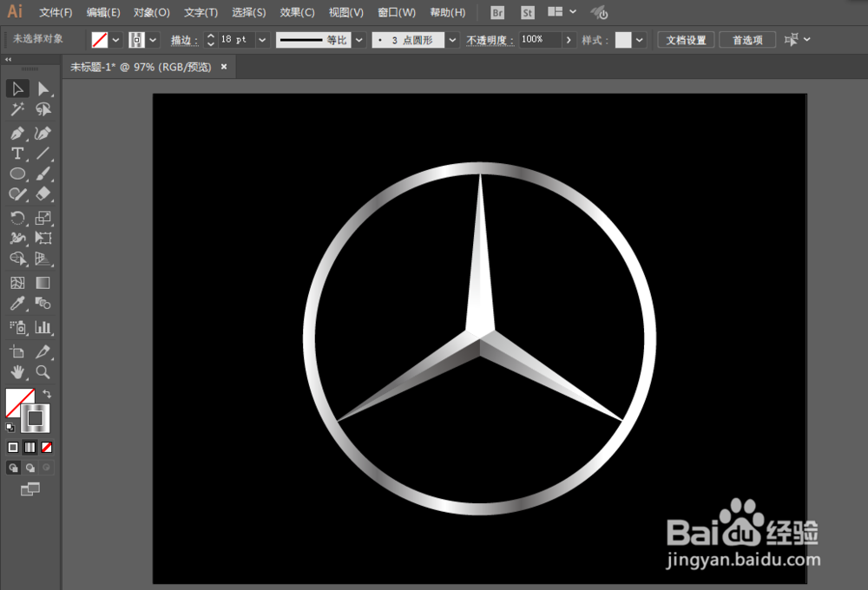Open the 效果(C) menu
Screen dimensions: 868x590
click(297, 12)
